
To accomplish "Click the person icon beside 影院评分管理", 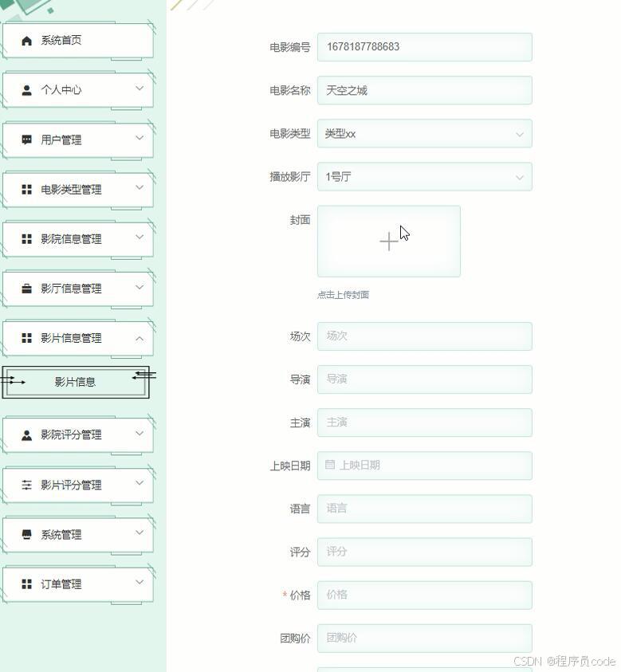I will (x=25, y=434).
